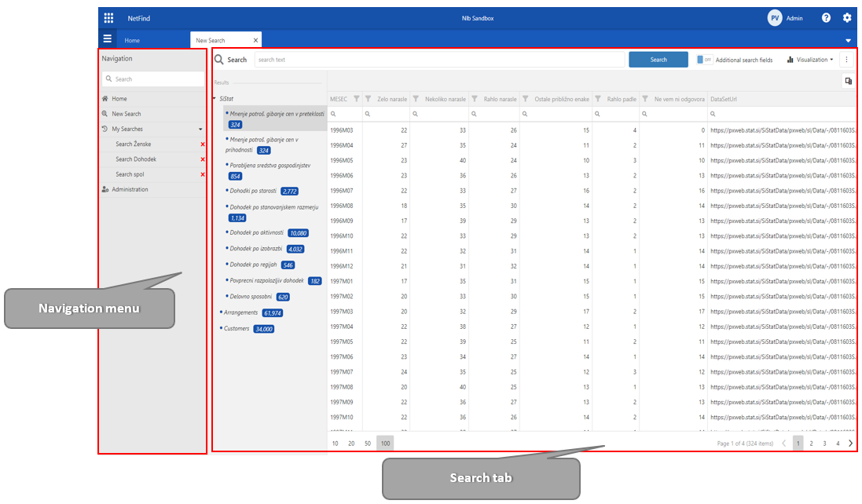Collapse the SiStat tree node
This screenshot has height=504, width=862.
(215, 99)
